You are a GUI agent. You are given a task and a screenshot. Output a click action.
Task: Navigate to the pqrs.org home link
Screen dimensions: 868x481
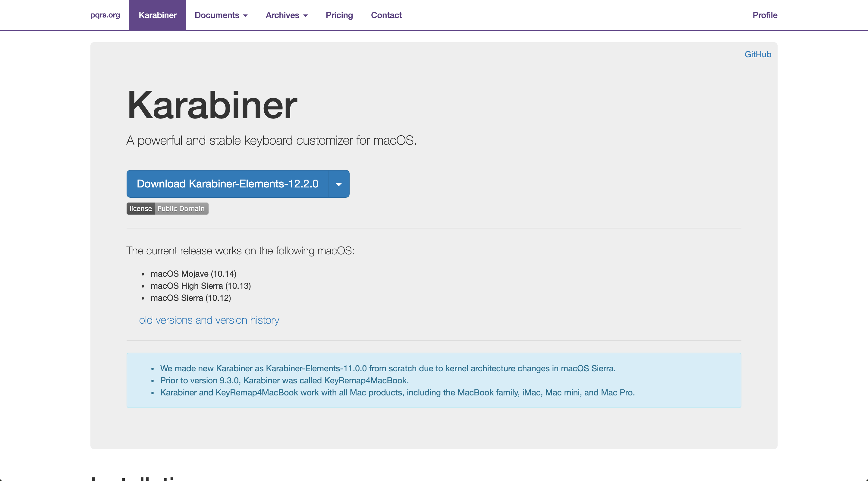(x=105, y=15)
